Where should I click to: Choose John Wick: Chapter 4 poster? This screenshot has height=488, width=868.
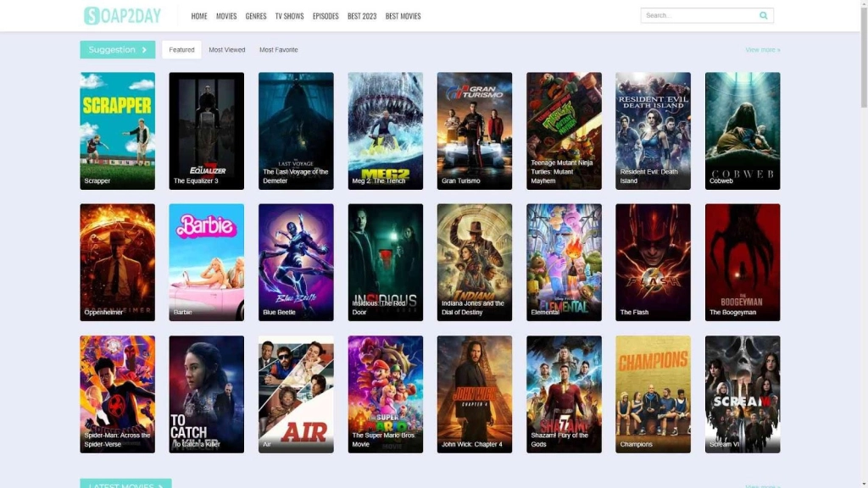pyautogui.click(x=474, y=394)
